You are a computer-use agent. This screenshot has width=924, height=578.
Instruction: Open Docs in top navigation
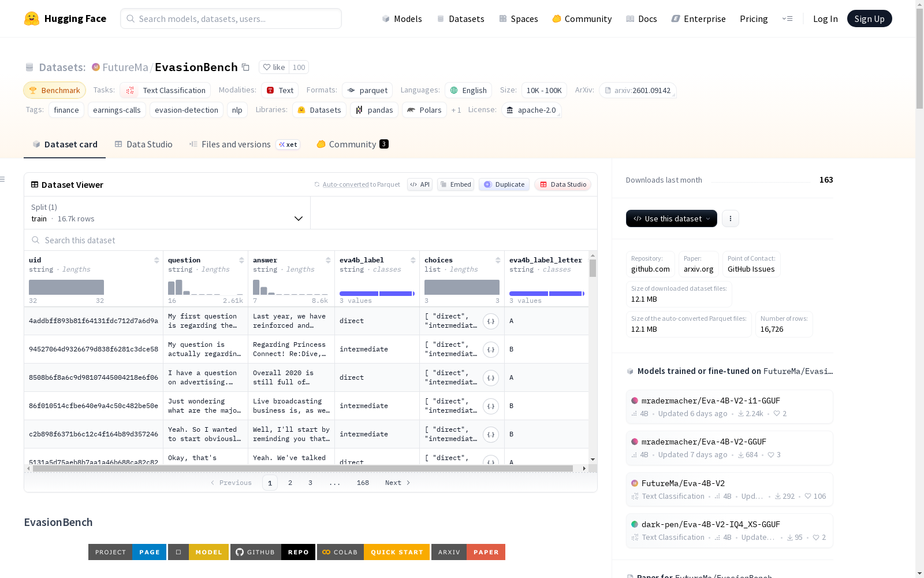tap(642, 18)
